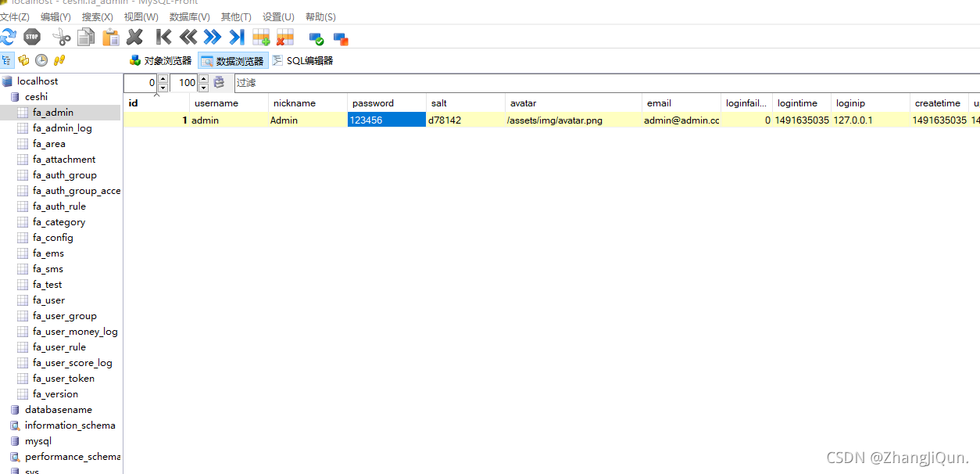Screen dimensions: 980x474
Task: Apply changes with the green check icon
Action: (x=315, y=37)
